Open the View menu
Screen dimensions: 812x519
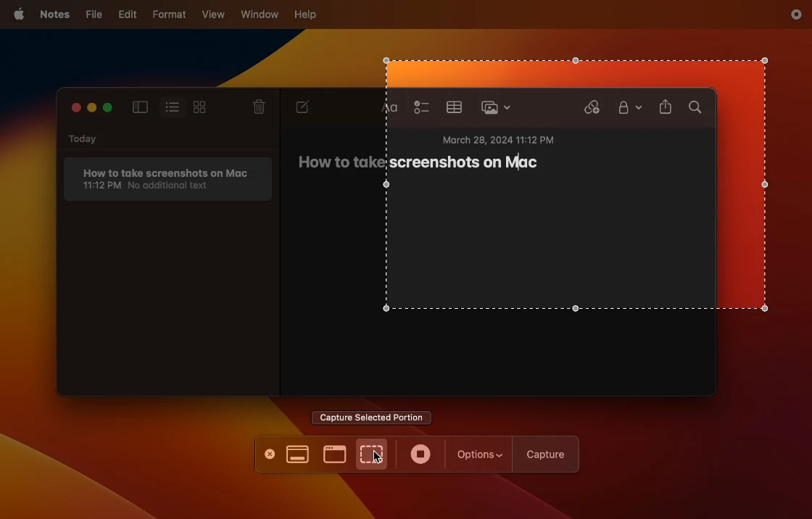click(213, 14)
